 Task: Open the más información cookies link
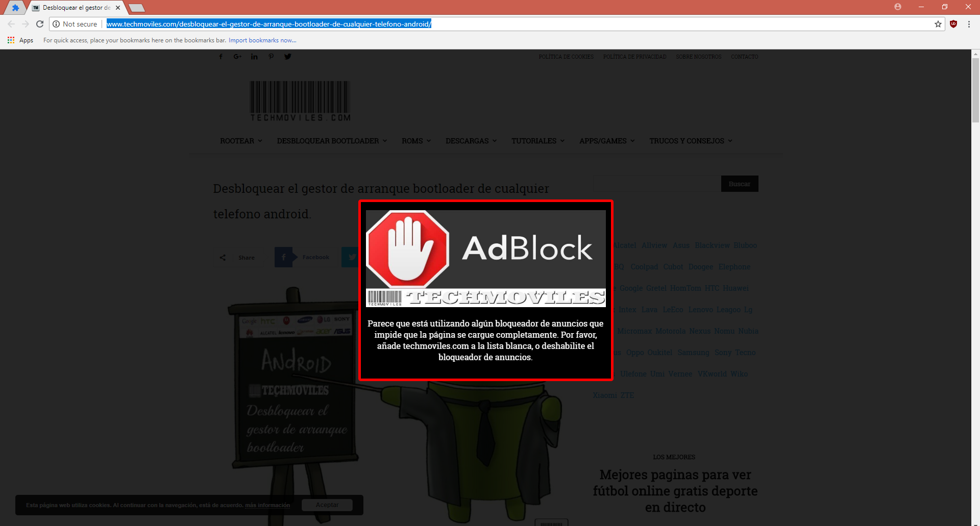[267, 505]
